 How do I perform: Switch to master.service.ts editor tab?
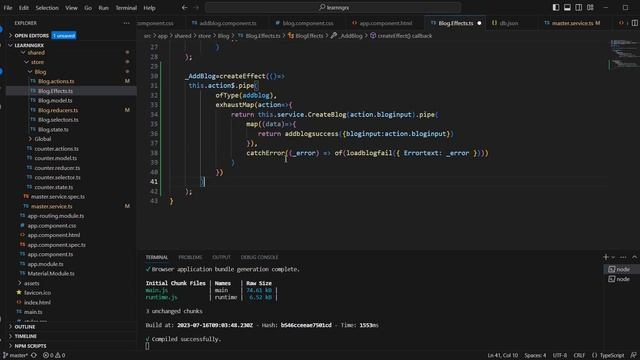(x=572, y=23)
